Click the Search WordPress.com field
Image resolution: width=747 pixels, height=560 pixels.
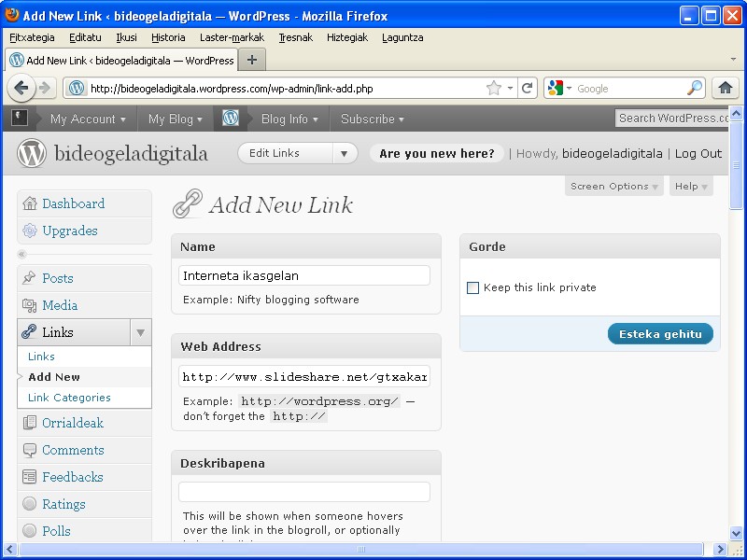pos(671,119)
